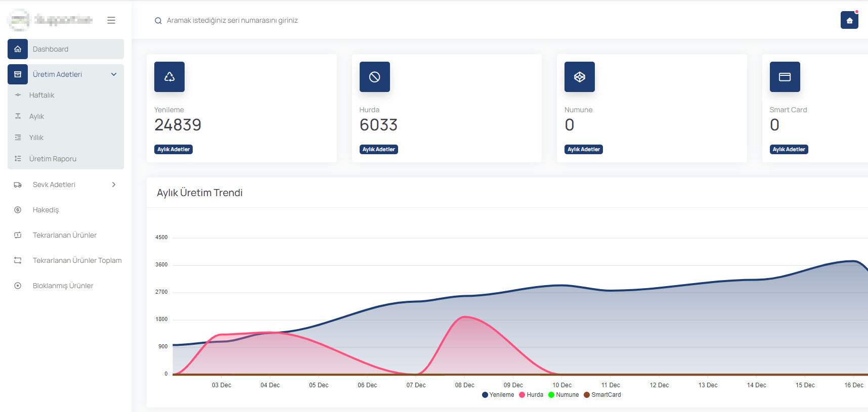Click the Aylık Üretim Trendi heading
The image size is (868, 412).
click(200, 193)
